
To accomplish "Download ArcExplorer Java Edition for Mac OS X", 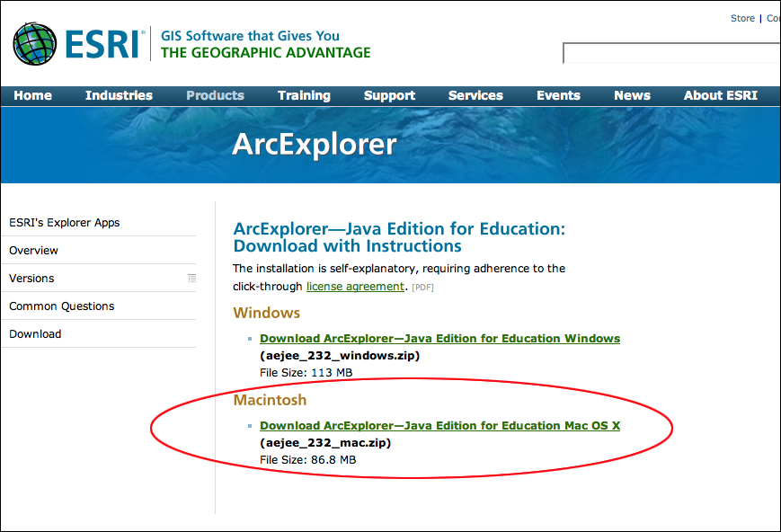I will 439,426.
